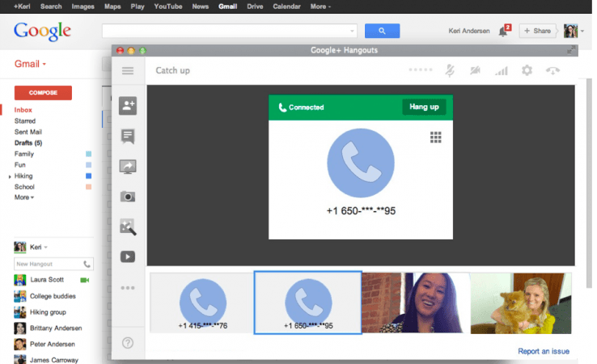Open YouTube in Google top bar
This screenshot has width=597, height=364.
(168, 6)
